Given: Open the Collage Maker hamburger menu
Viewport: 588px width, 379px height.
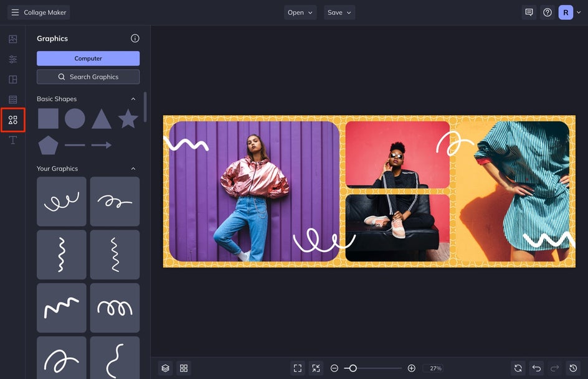Looking at the screenshot, I should (15, 12).
